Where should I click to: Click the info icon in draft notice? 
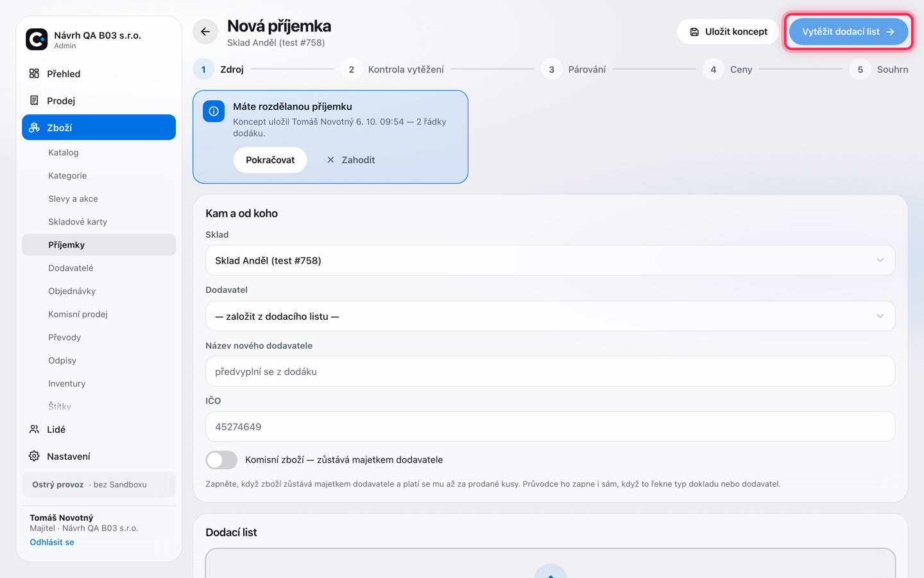point(214,111)
